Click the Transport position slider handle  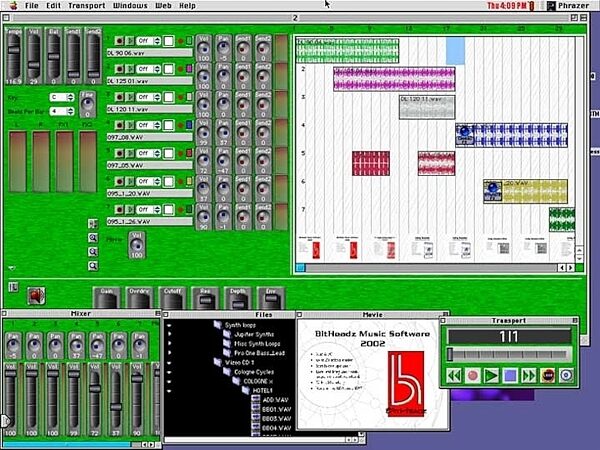pos(450,354)
